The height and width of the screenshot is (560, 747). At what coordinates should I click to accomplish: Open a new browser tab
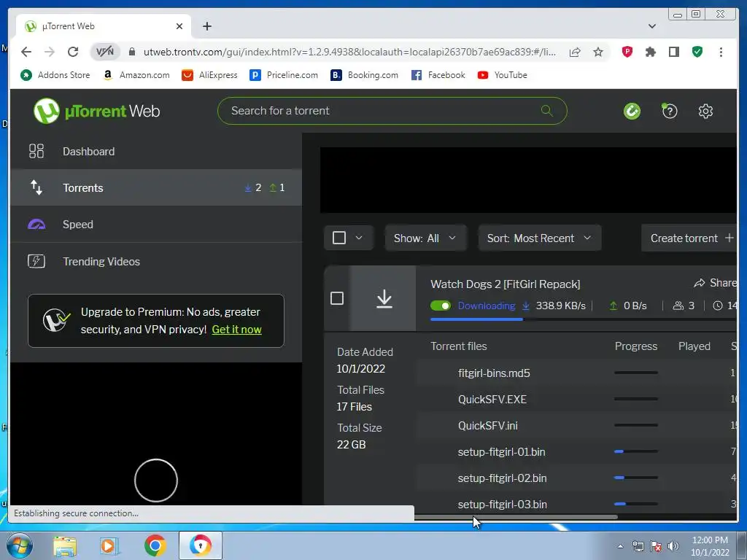click(x=206, y=26)
